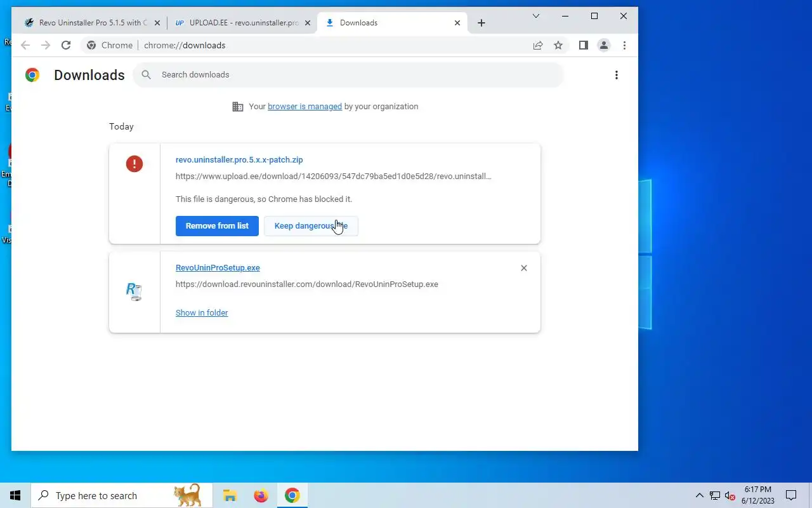812x508 pixels.
Task: Click the revo.uninstaller.pro.5.x.x-patch.zip file name
Action: (239, 160)
